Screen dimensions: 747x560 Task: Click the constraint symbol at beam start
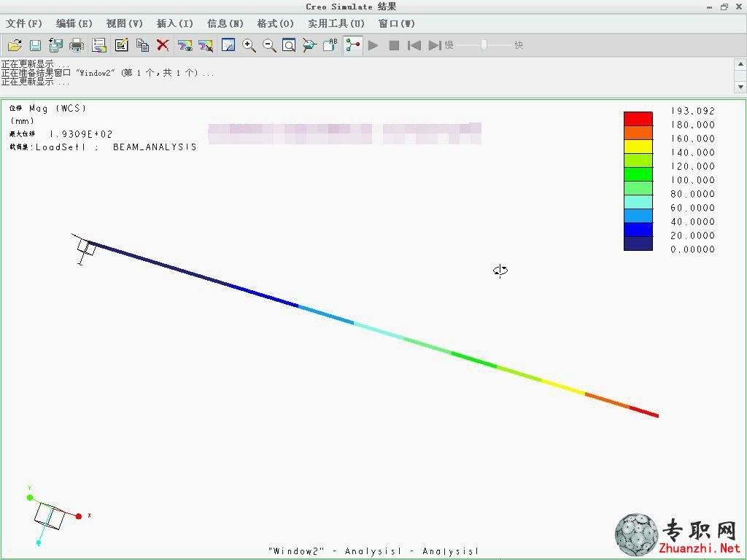(x=85, y=249)
